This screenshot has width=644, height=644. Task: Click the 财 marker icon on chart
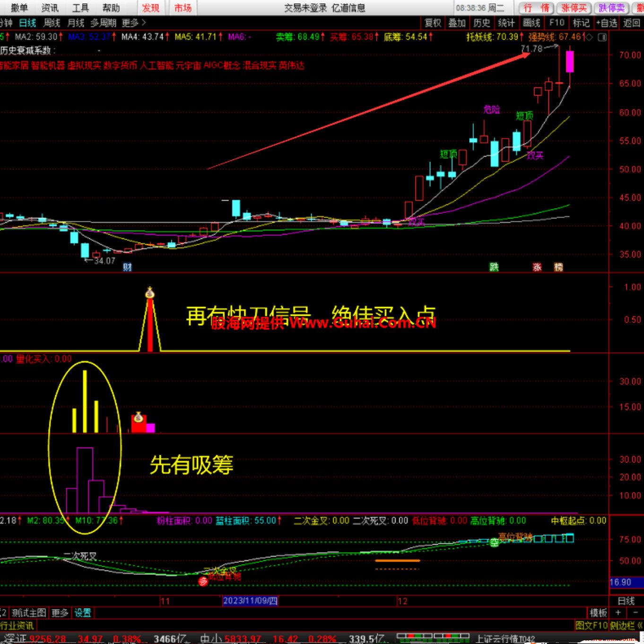[x=128, y=267]
